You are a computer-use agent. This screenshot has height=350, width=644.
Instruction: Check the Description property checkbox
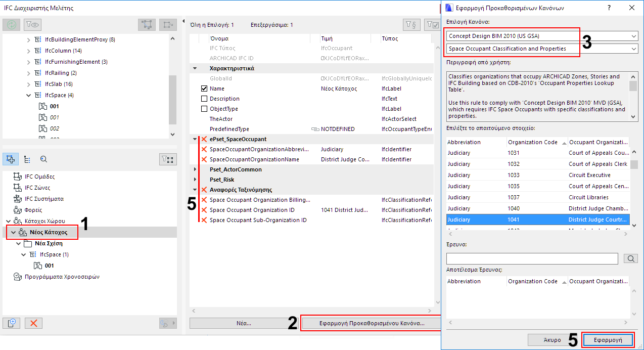click(x=204, y=99)
